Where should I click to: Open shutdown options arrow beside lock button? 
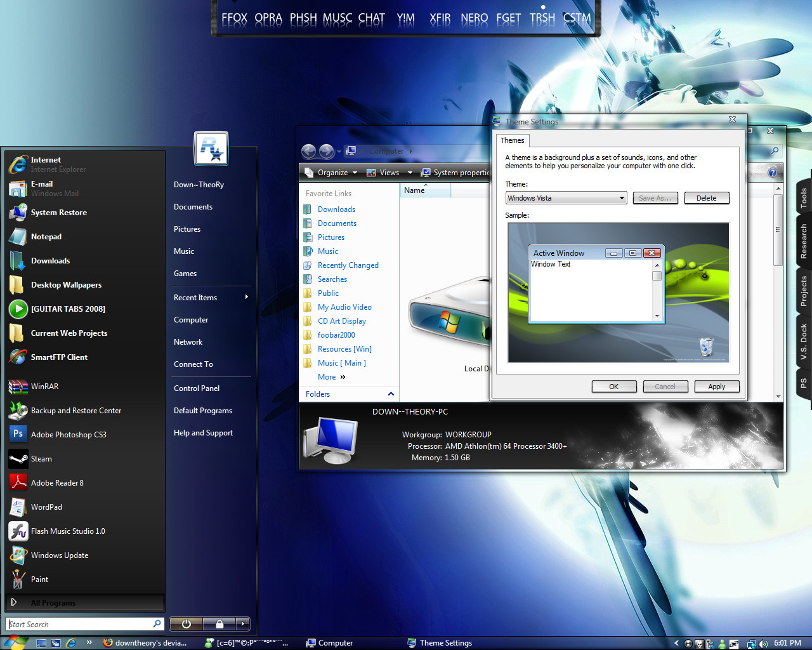pos(243,624)
